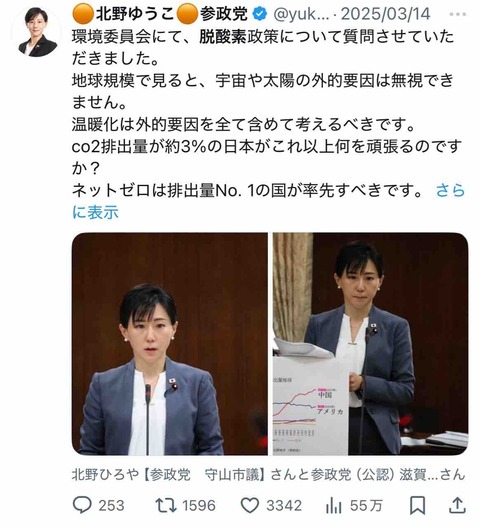Open the 2025/03/14 post date link
The height and width of the screenshot is (528, 480).
[x=386, y=14]
